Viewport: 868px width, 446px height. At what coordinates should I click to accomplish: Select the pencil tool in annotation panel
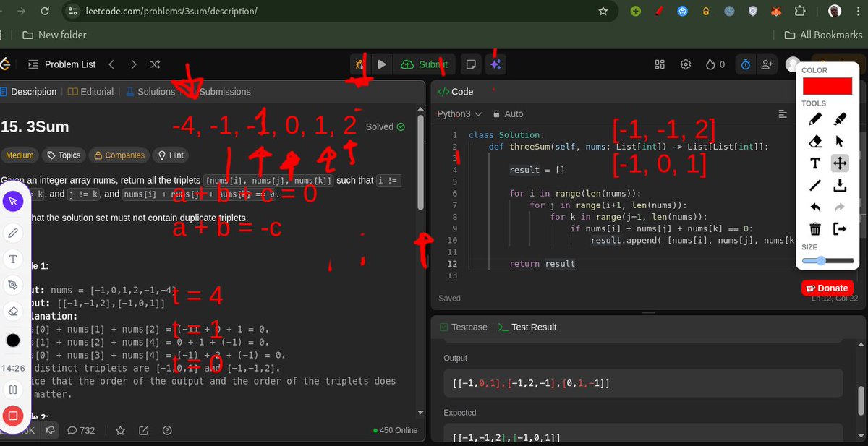pyautogui.click(x=815, y=119)
